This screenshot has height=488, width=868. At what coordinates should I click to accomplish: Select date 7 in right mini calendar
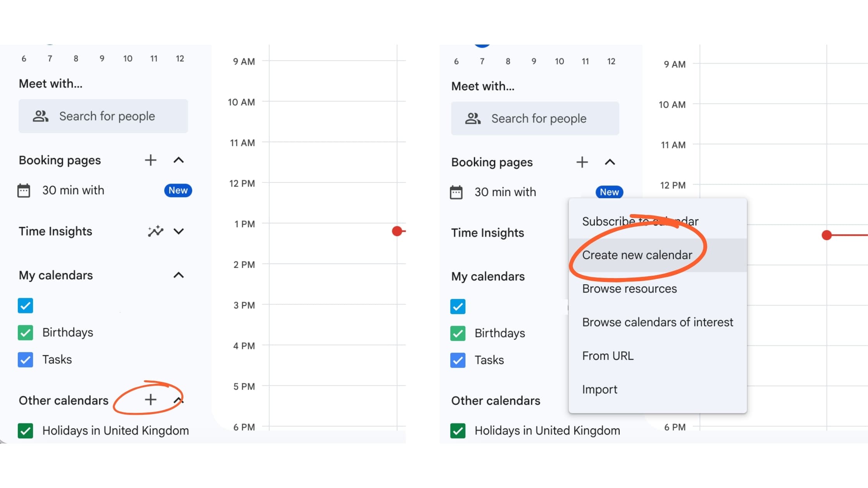coord(482,61)
